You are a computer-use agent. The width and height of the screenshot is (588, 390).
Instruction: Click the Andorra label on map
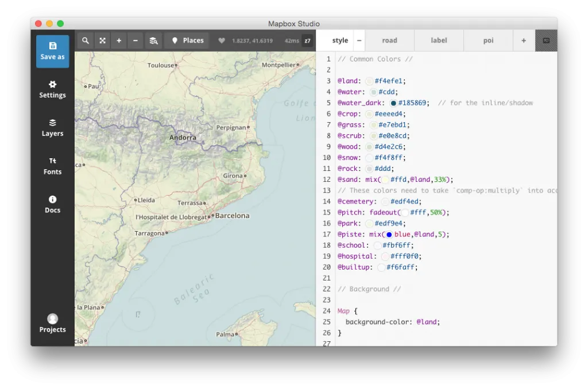[x=183, y=138]
